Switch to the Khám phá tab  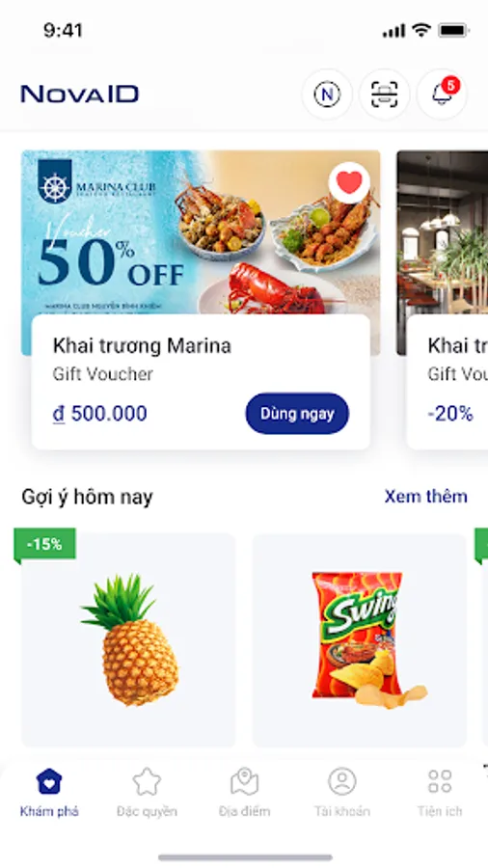49,793
